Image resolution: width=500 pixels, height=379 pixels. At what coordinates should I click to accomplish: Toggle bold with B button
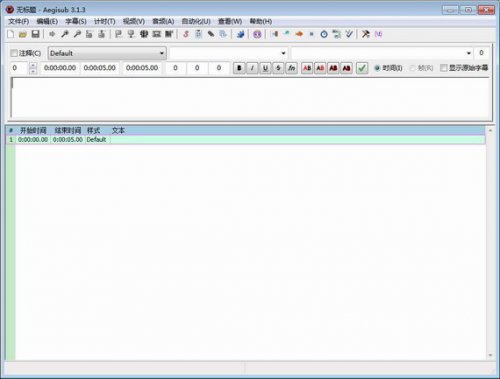(239, 68)
